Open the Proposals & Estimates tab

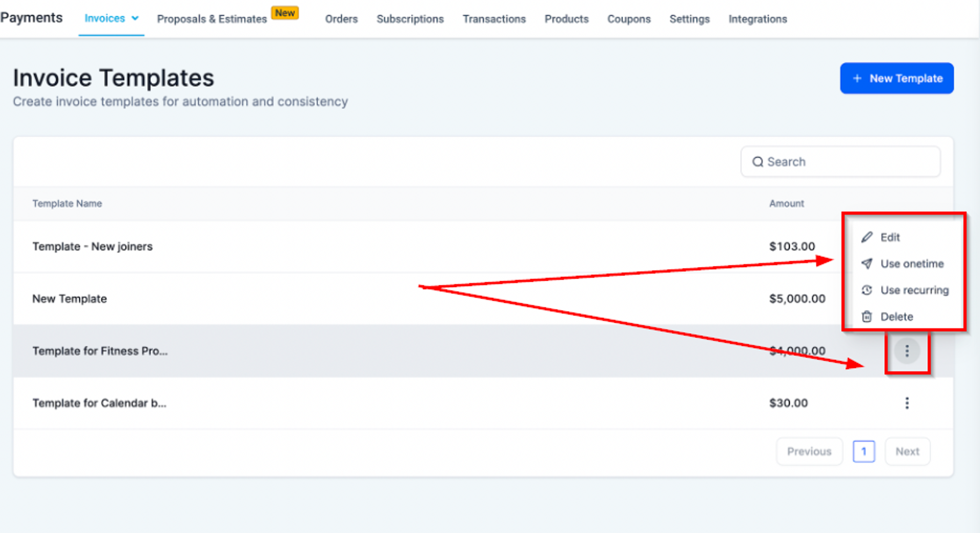(x=212, y=19)
